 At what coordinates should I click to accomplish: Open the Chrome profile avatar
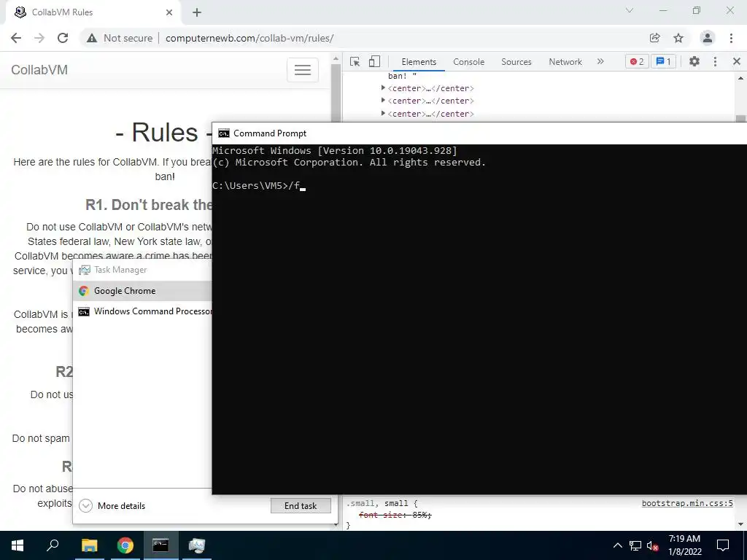(707, 38)
